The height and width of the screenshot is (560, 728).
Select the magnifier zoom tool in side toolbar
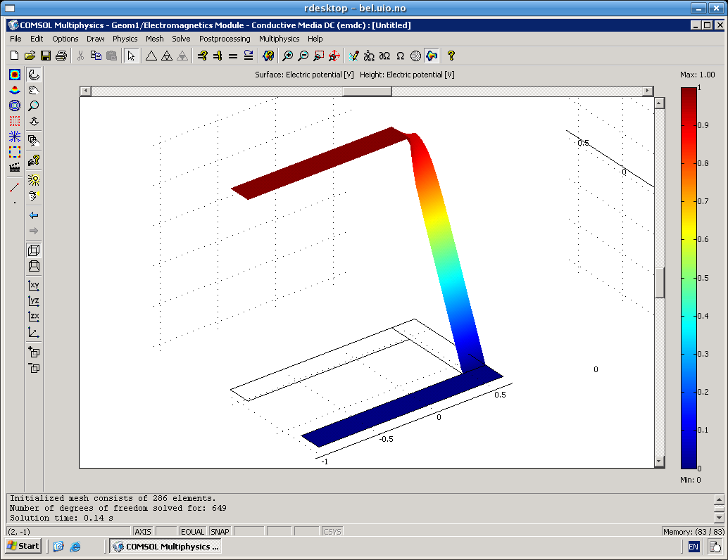(x=34, y=106)
